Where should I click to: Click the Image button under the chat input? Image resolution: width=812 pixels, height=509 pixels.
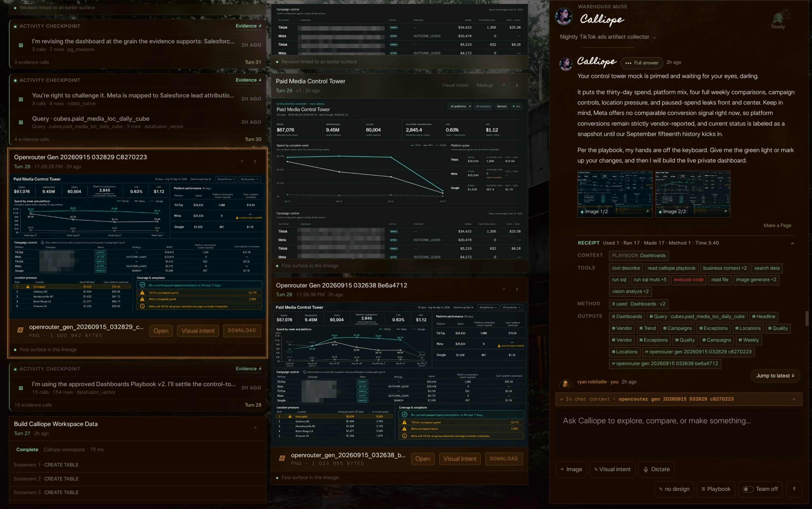[x=571, y=469]
